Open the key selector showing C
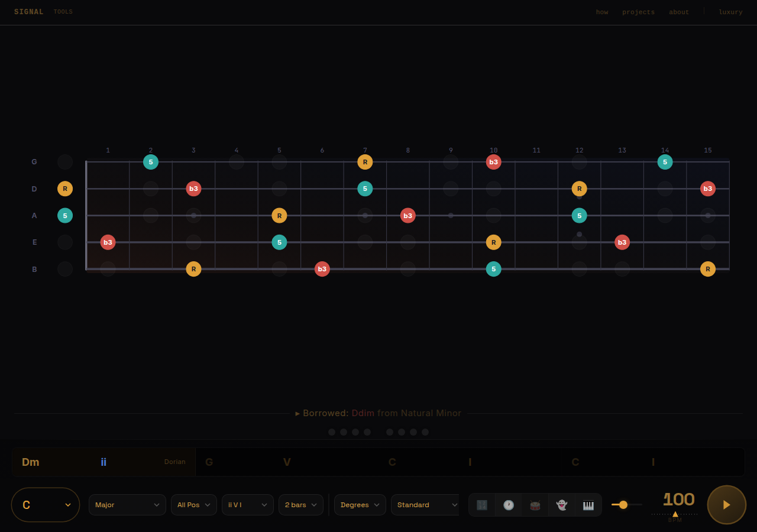This screenshot has width=757, height=532. click(x=45, y=505)
